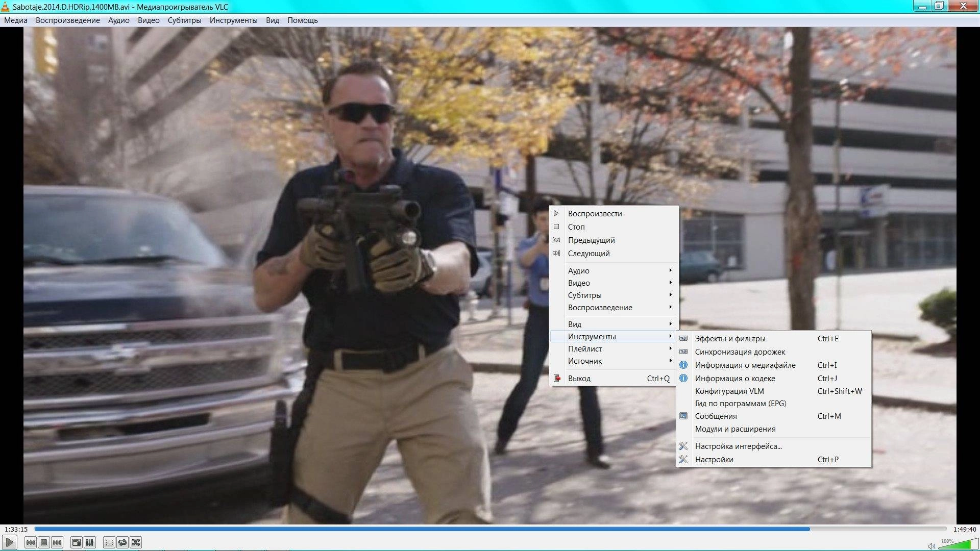This screenshot has height=551, width=980.
Task: Toggle fullscreen mode from the control bar
Action: (x=76, y=542)
